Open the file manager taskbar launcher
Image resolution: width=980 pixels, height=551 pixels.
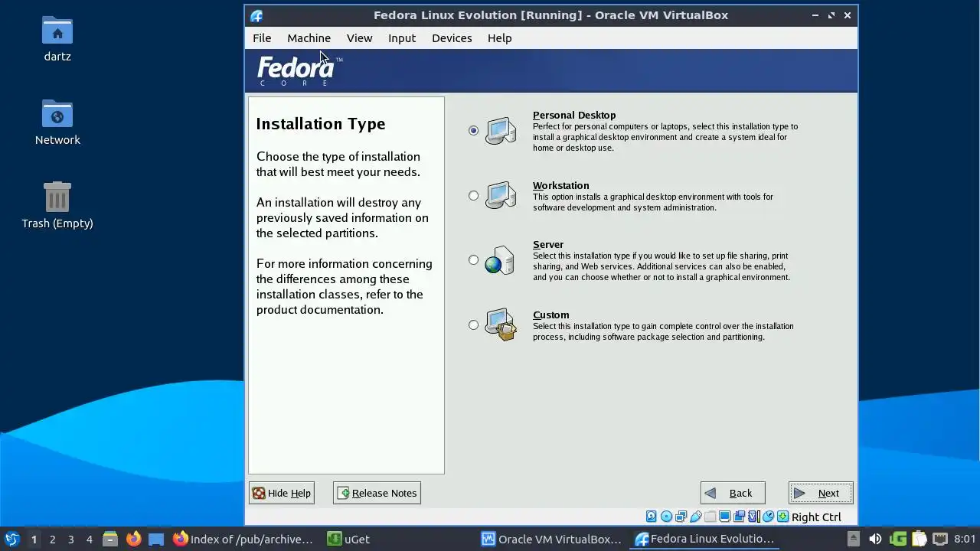tap(110, 539)
